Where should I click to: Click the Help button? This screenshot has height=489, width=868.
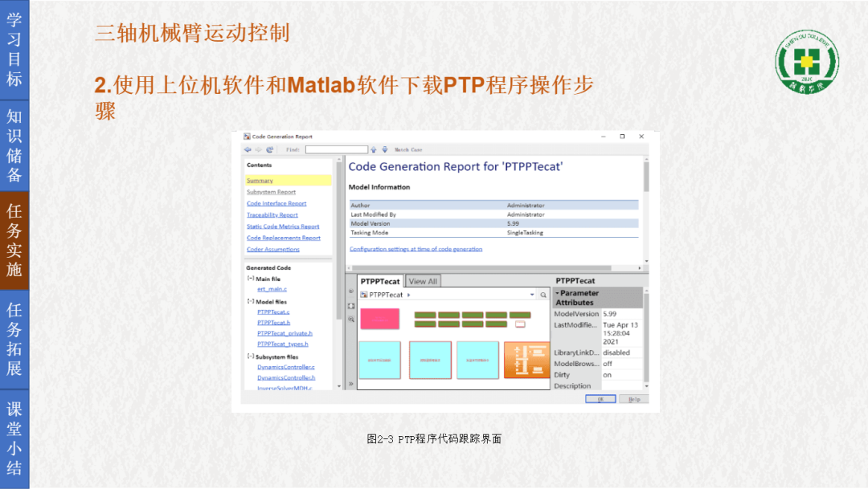point(634,399)
